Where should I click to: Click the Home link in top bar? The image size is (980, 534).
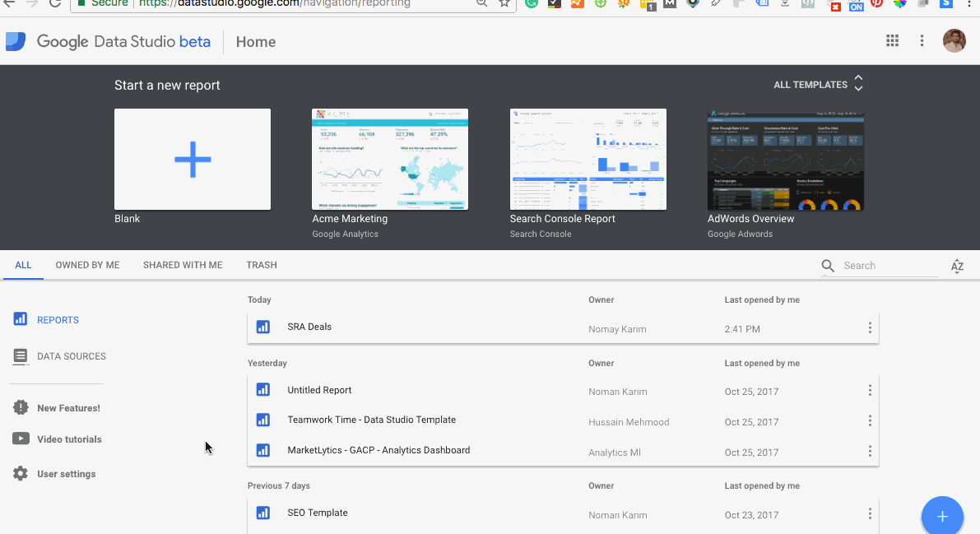[256, 41]
